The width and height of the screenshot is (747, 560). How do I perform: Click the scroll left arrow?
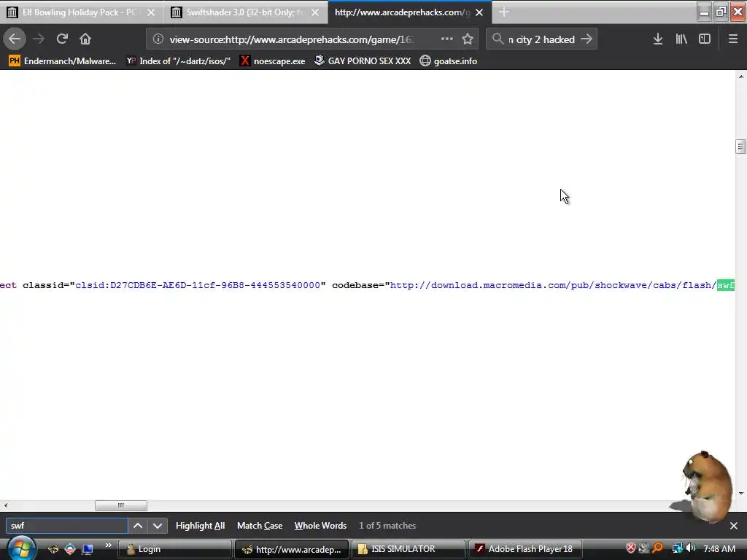pyautogui.click(x=5, y=505)
